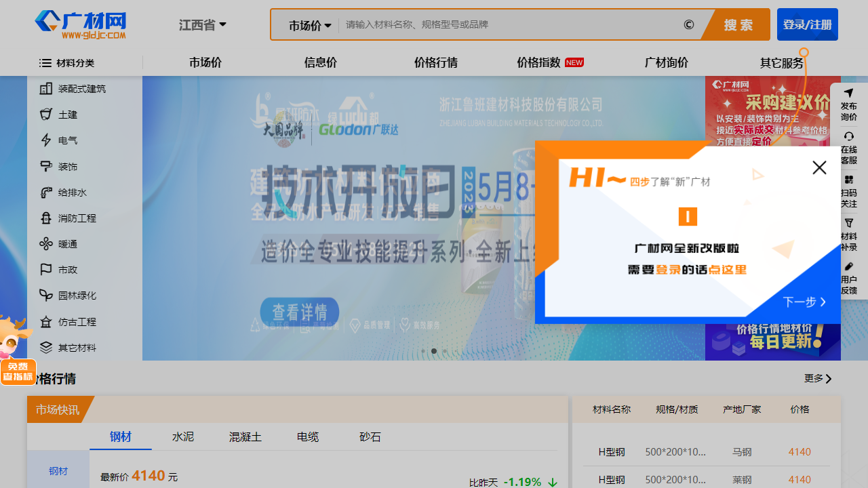Select the active banner carousel dot
868x488 pixels.
click(x=434, y=351)
